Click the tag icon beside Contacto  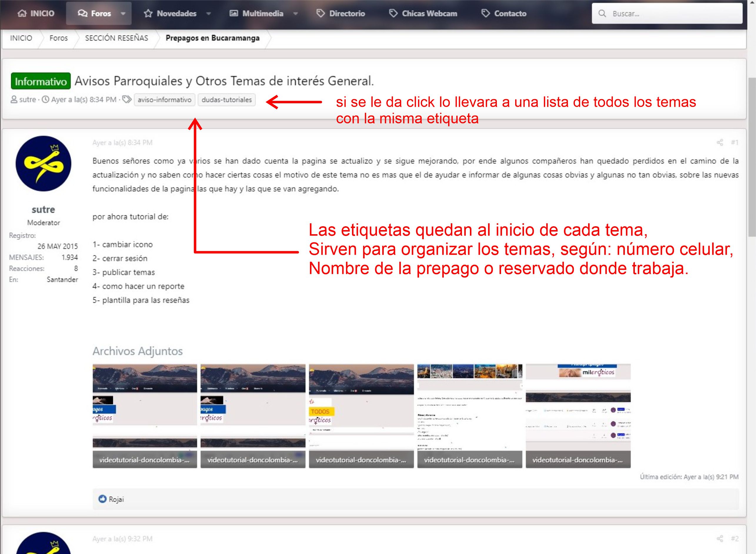(x=485, y=14)
